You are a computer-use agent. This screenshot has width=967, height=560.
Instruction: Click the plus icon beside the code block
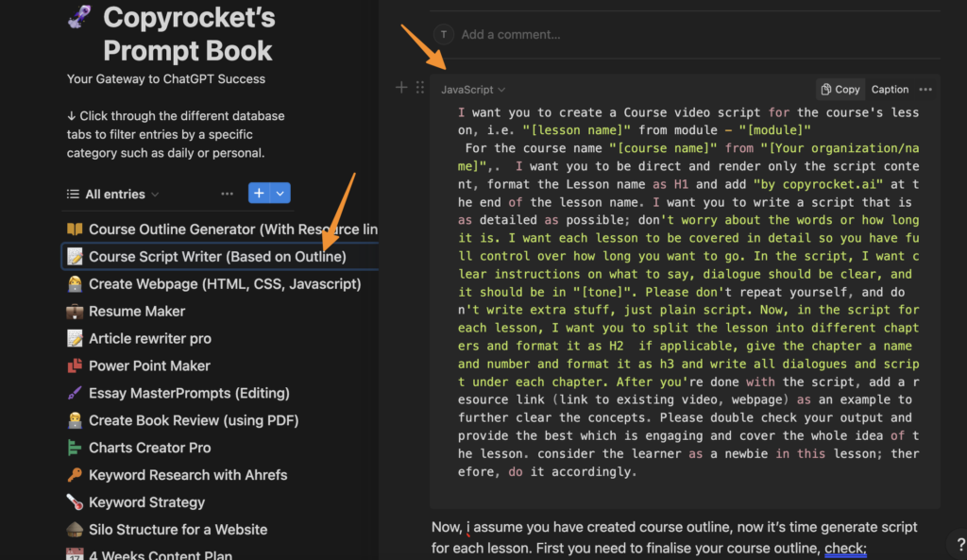[401, 88]
